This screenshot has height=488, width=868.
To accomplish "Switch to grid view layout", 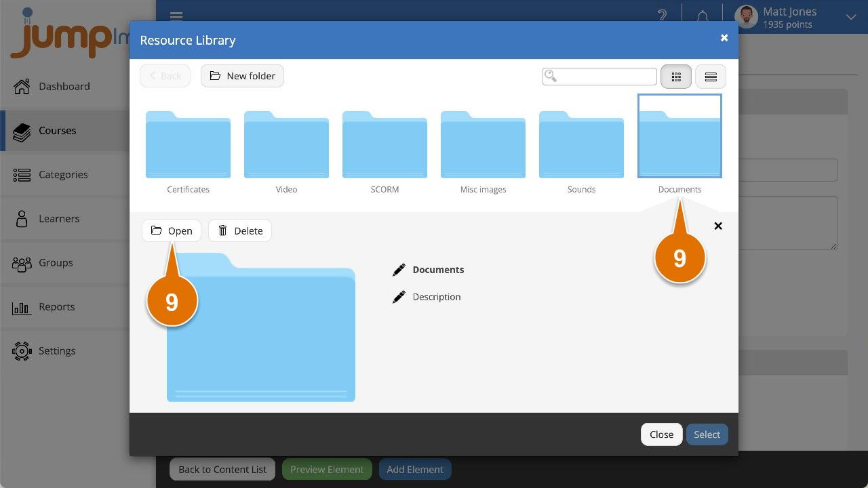I will [x=676, y=77].
